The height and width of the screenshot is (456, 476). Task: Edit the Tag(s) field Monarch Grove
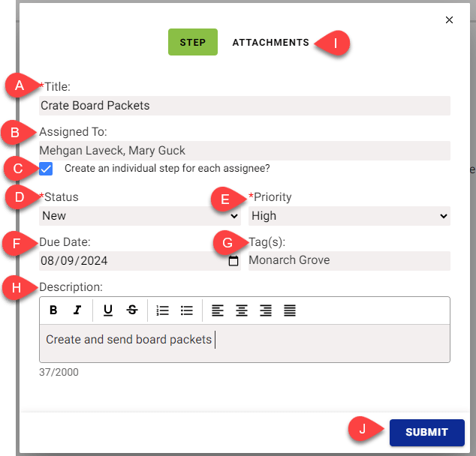[x=349, y=261]
